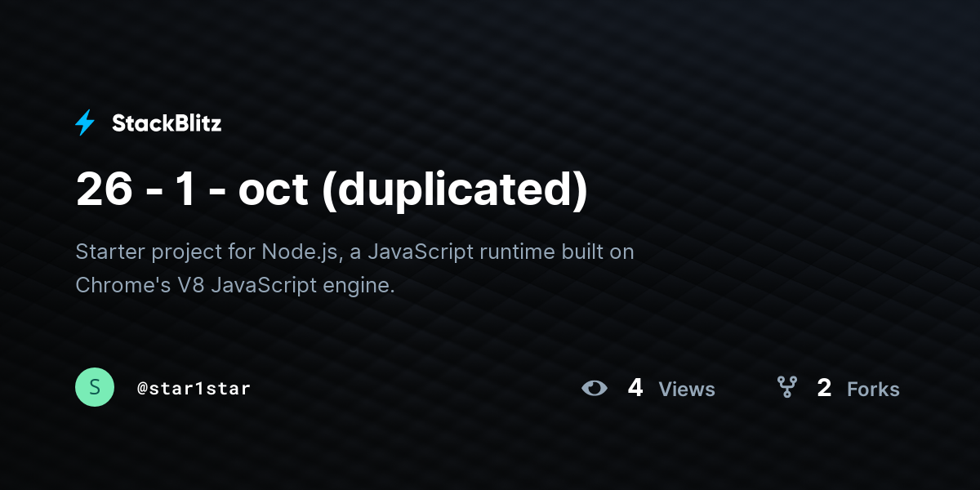Select the word "(duplicated)" in the title
Viewport: 980px width, 490px height.
(455, 190)
